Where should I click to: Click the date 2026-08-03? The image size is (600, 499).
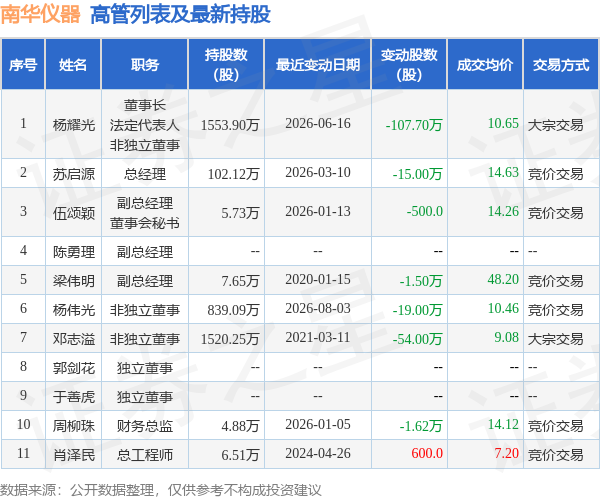pyautogui.click(x=318, y=308)
